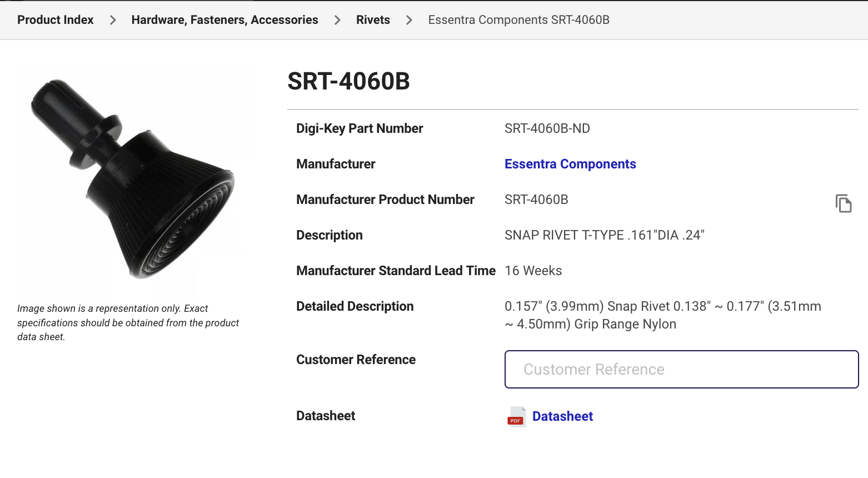
Task: Open Hardware, Fasteners, Accessories breadcrumb
Action: [x=225, y=20]
